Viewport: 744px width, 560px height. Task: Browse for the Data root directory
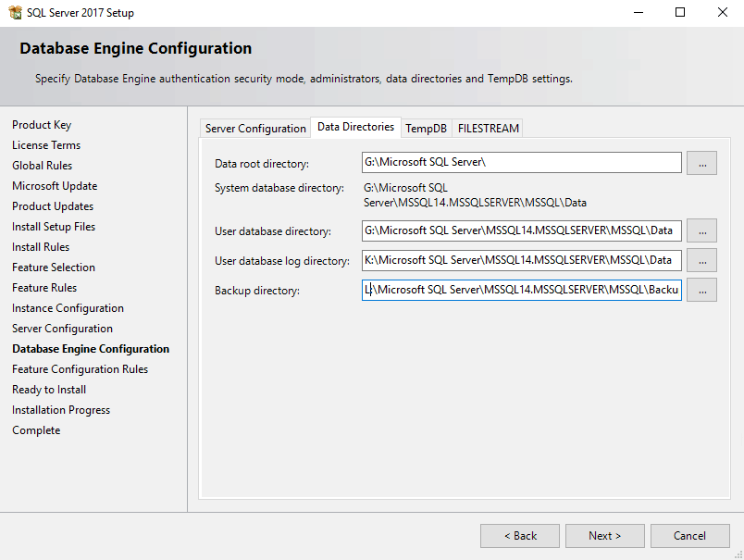(x=701, y=163)
